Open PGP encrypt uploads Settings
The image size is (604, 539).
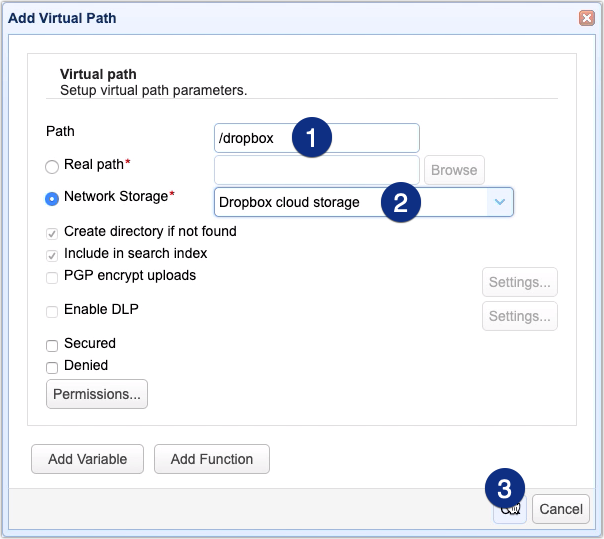pyautogui.click(x=519, y=283)
